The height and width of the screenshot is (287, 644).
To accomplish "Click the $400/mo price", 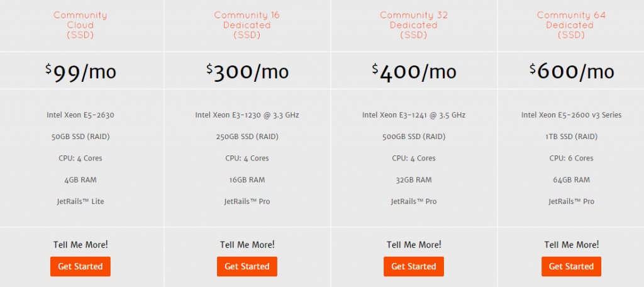I will coord(414,71).
